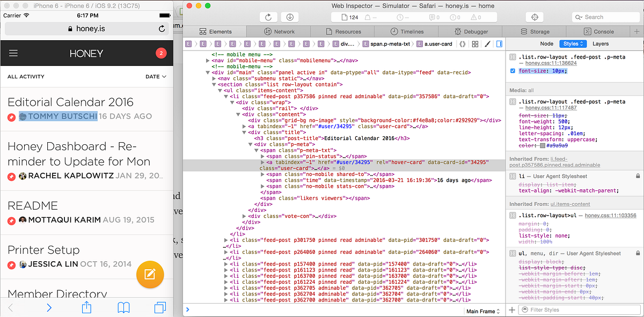Switch sidebar to Layers panel

click(x=601, y=43)
